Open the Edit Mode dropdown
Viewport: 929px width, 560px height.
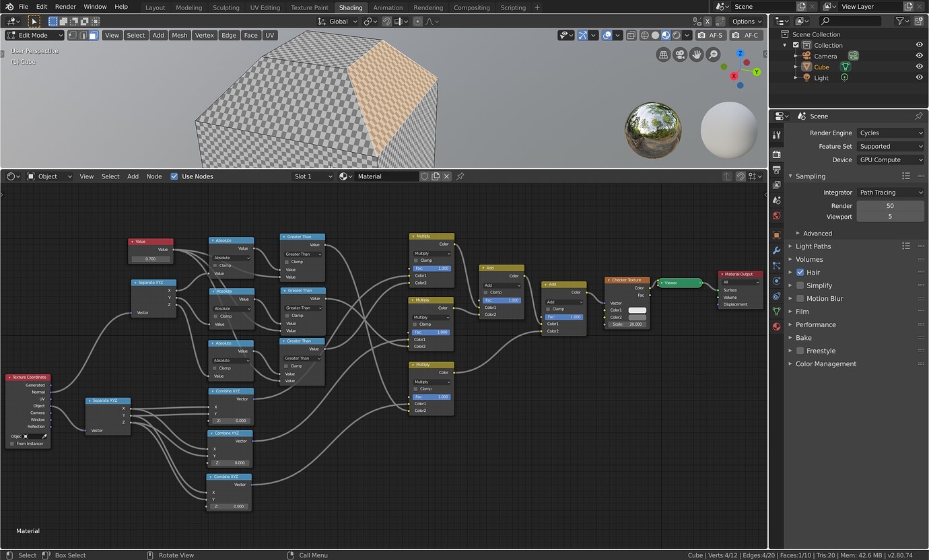click(35, 35)
